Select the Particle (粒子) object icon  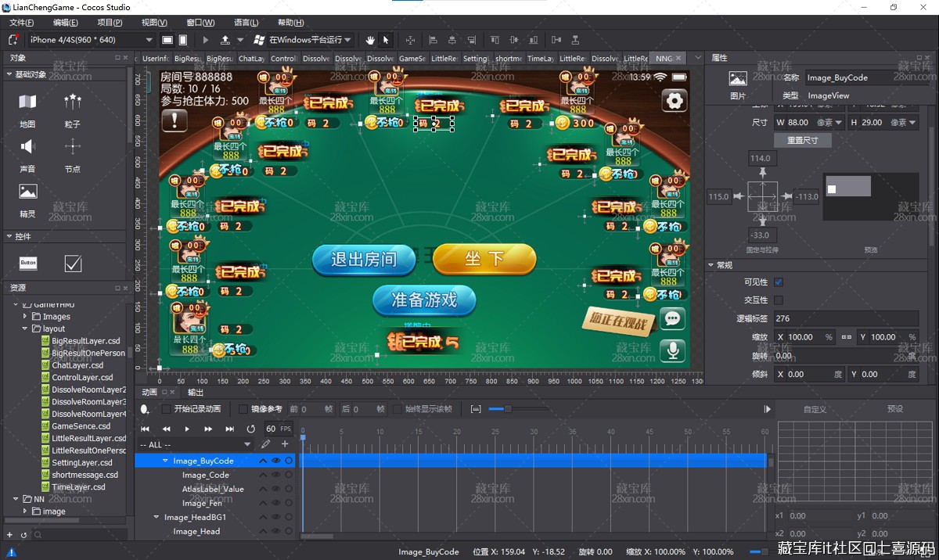click(73, 102)
